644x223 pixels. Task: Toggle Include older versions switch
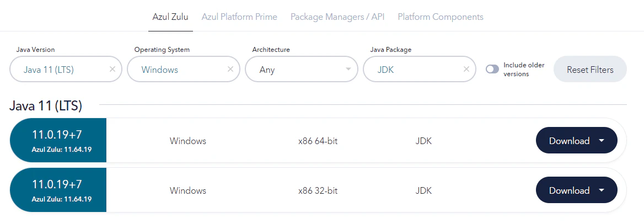coord(492,69)
